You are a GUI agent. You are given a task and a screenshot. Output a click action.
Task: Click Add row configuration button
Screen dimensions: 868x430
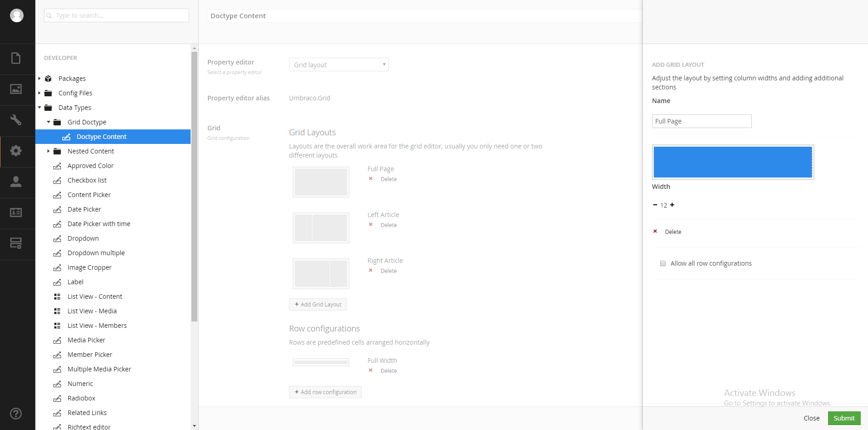[325, 392]
